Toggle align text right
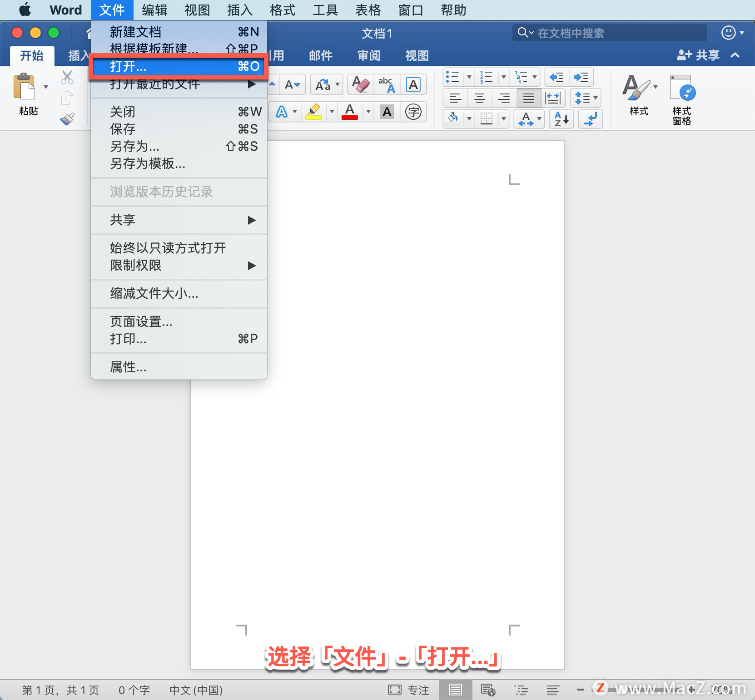This screenshot has height=700, width=755. [x=504, y=98]
